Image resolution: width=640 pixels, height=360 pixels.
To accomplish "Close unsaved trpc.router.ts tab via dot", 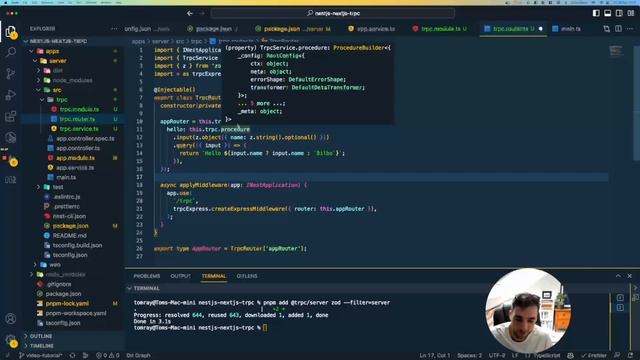I will click(x=541, y=29).
